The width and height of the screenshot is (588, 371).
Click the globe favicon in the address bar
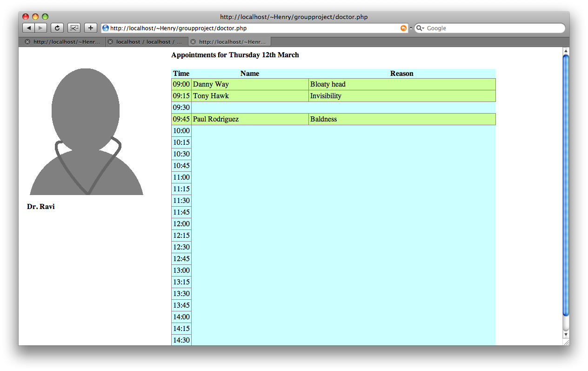pyautogui.click(x=105, y=28)
